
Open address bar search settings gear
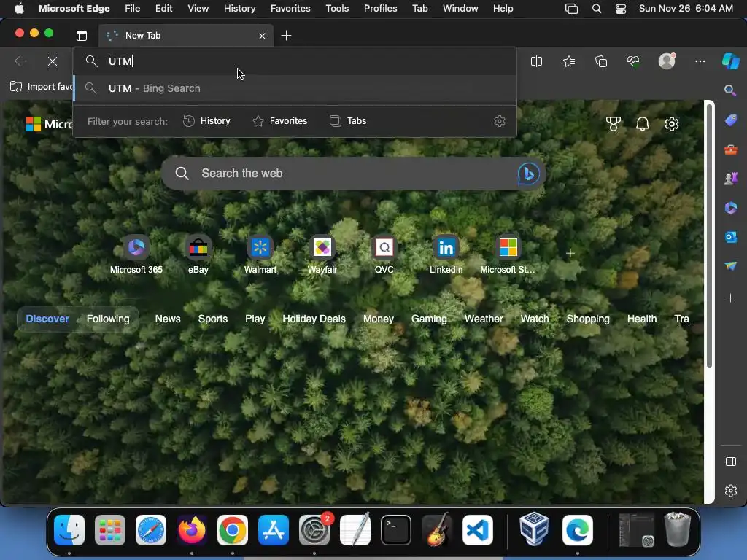[499, 121]
